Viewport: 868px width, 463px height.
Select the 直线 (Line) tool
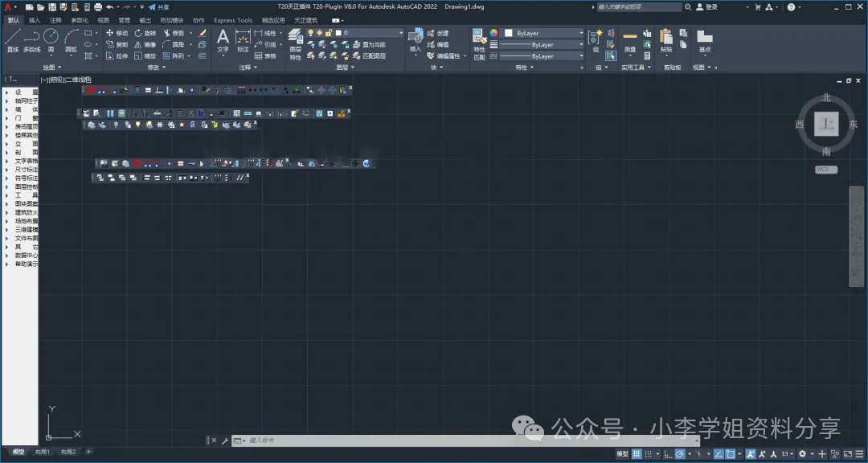[x=13, y=40]
